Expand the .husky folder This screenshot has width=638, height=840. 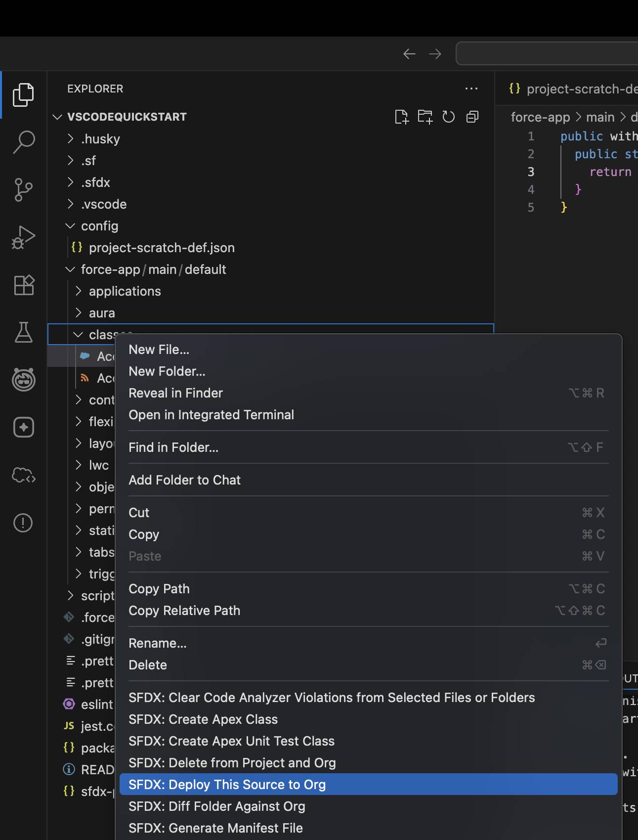[x=71, y=138]
